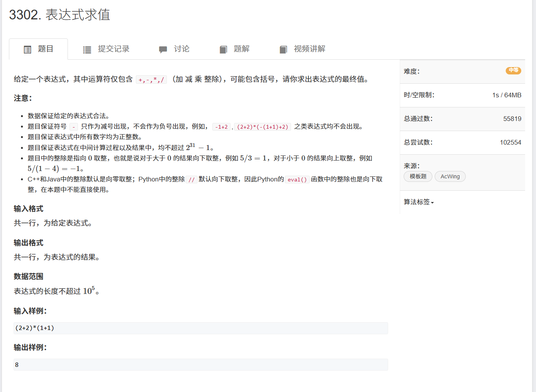
Task: Click the 题目保证表达式中所有数字均为正整数 bullet
Action: [x=86, y=137]
